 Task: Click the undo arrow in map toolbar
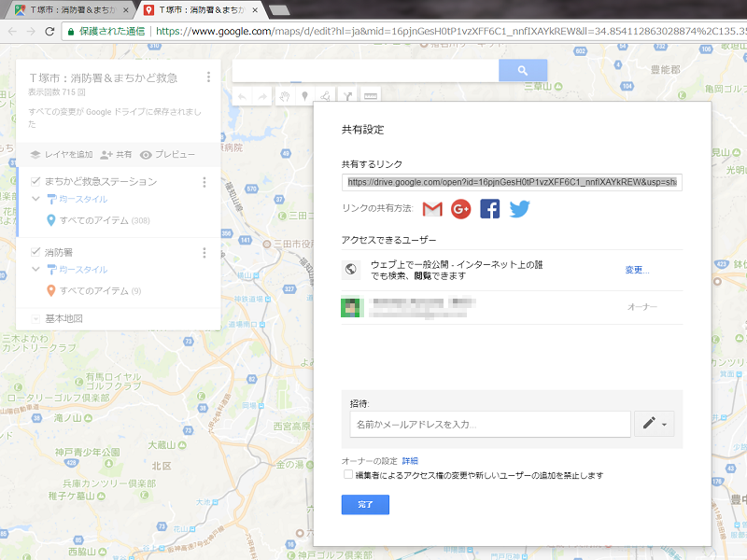(x=242, y=97)
